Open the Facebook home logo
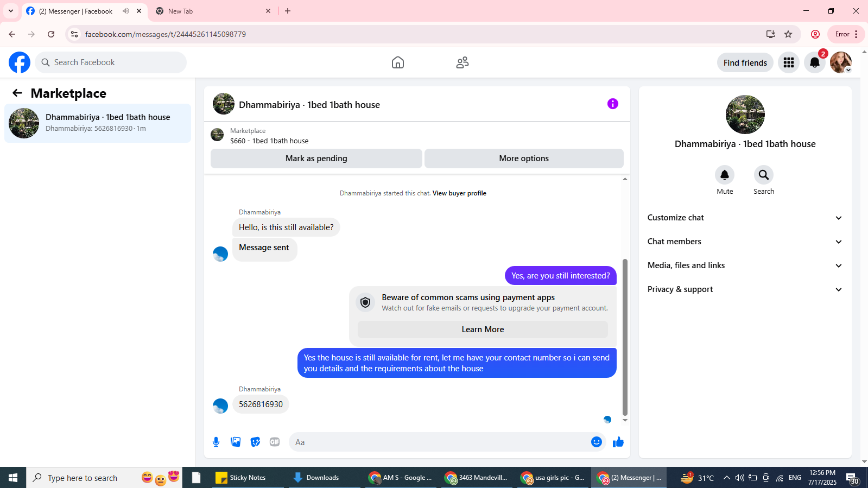The image size is (868, 488). (20, 62)
